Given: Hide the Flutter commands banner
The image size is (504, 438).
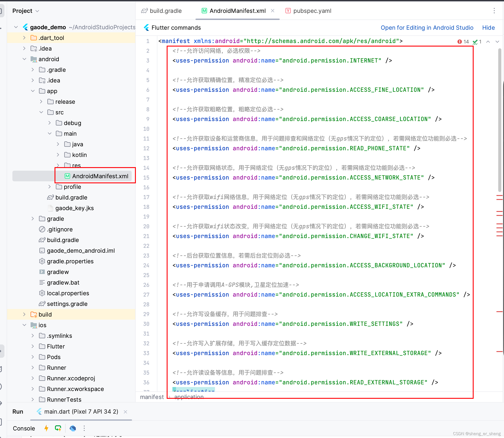Looking at the screenshot, I should pyautogui.click(x=488, y=28).
